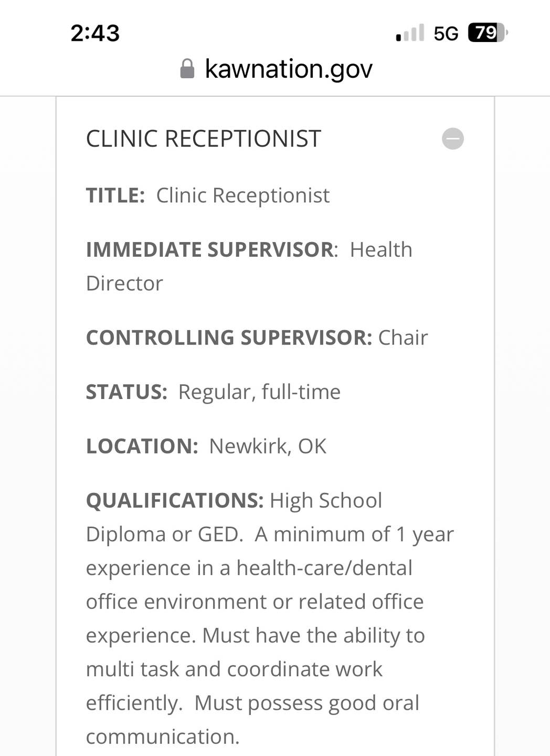Viewport: 550px width, 756px height.
Task: Tap the STATUS: label
Action: (126, 392)
